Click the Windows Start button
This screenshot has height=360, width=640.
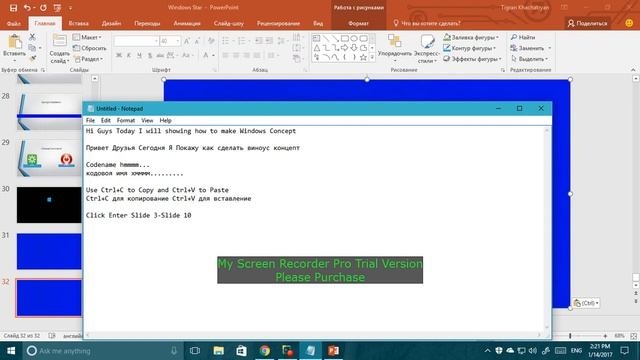pos(11,351)
